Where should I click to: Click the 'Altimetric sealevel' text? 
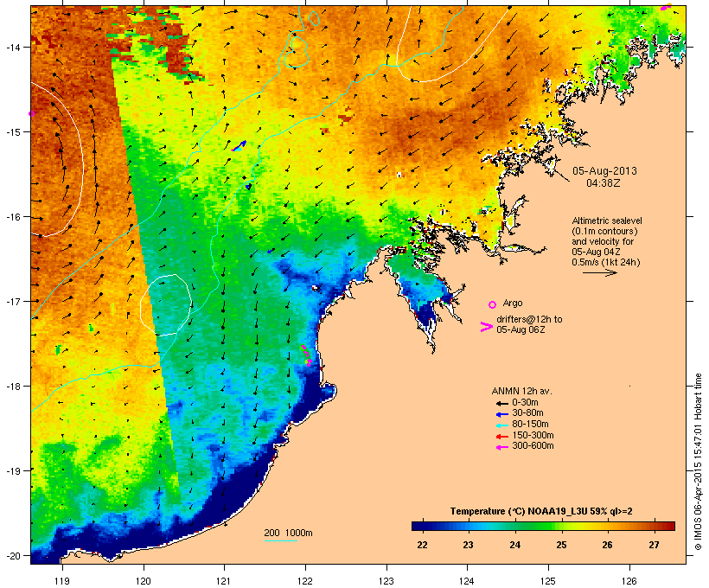607,220
